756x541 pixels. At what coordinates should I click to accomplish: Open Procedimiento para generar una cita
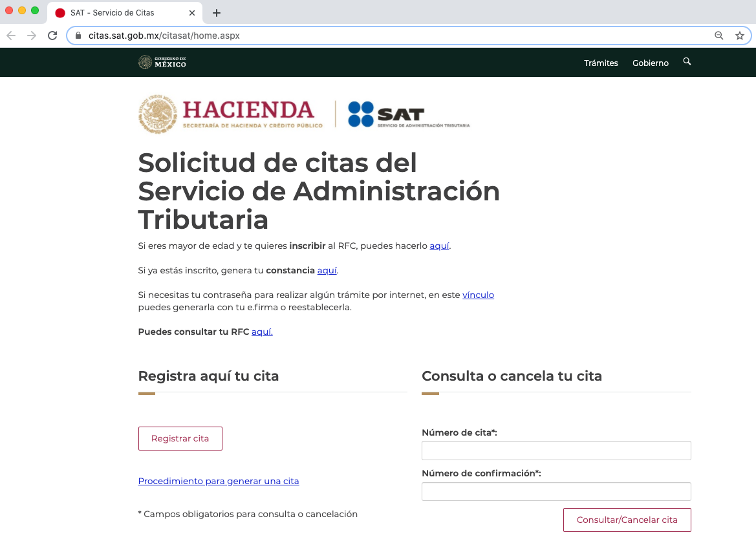(218, 481)
